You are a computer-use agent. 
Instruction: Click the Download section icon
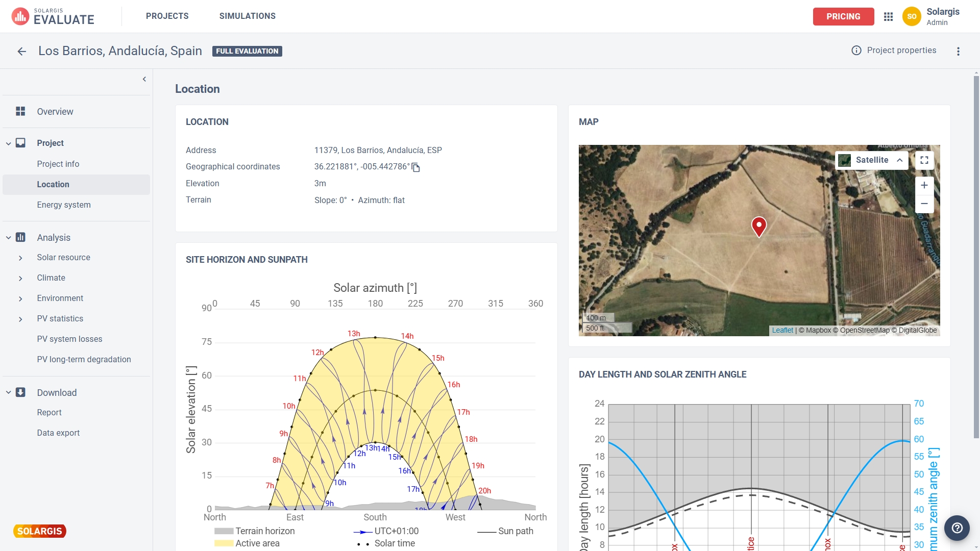(x=20, y=392)
